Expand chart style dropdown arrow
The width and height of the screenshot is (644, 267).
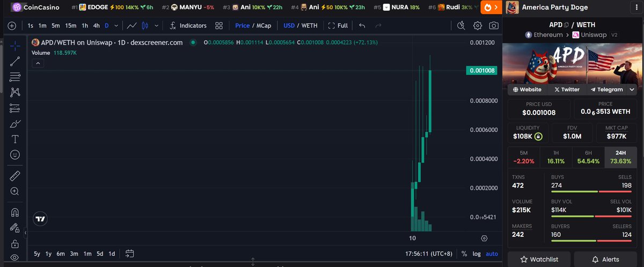pos(156,25)
